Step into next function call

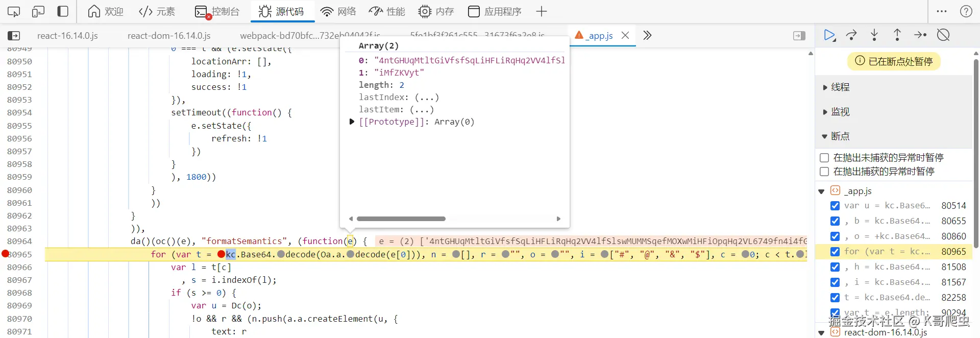point(874,35)
